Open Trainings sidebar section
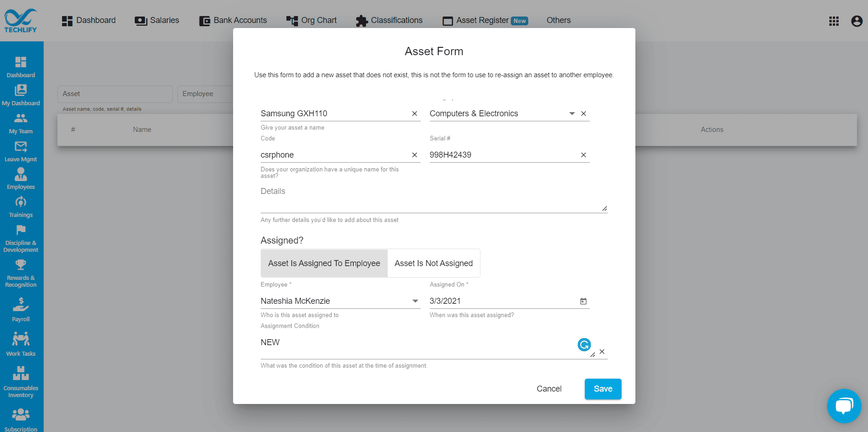 tap(21, 207)
